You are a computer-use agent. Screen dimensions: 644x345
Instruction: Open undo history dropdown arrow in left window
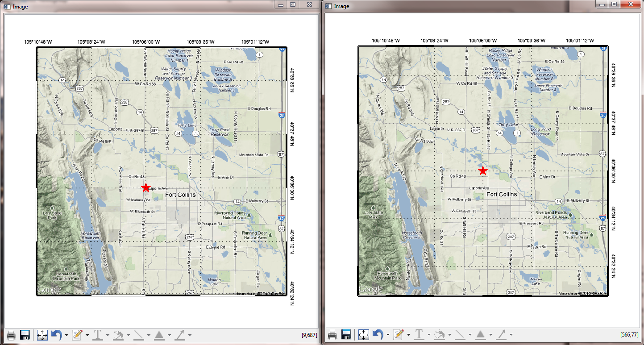pyautogui.click(x=66, y=335)
